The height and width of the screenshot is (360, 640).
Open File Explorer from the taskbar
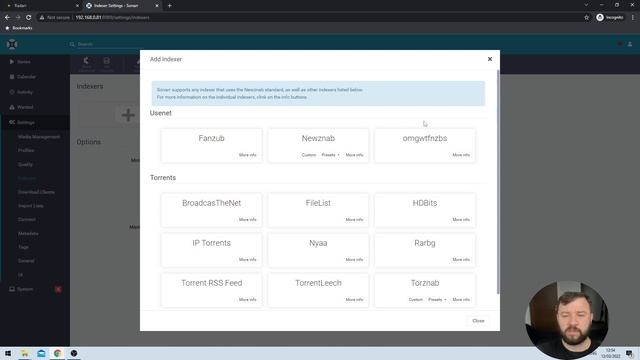24,353
